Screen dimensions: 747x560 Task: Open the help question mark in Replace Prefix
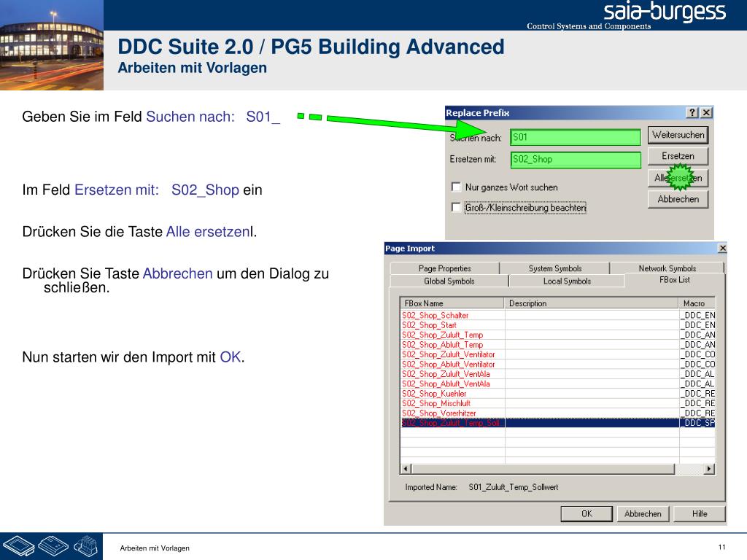692,112
